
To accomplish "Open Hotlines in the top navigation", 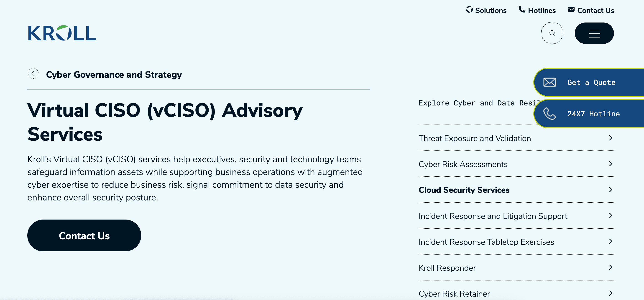I will pyautogui.click(x=542, y=10).
